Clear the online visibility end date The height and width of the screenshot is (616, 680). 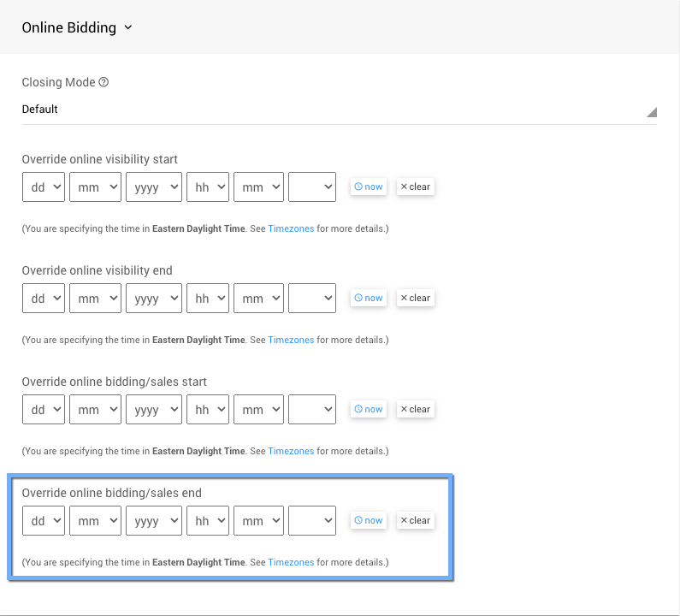coord(416,298)
